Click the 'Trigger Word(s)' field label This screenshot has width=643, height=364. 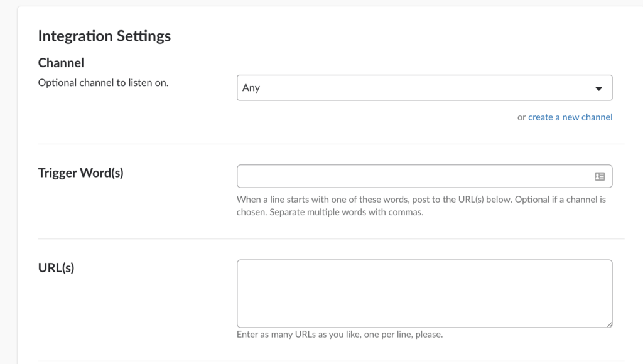click(x=81, y=173)
